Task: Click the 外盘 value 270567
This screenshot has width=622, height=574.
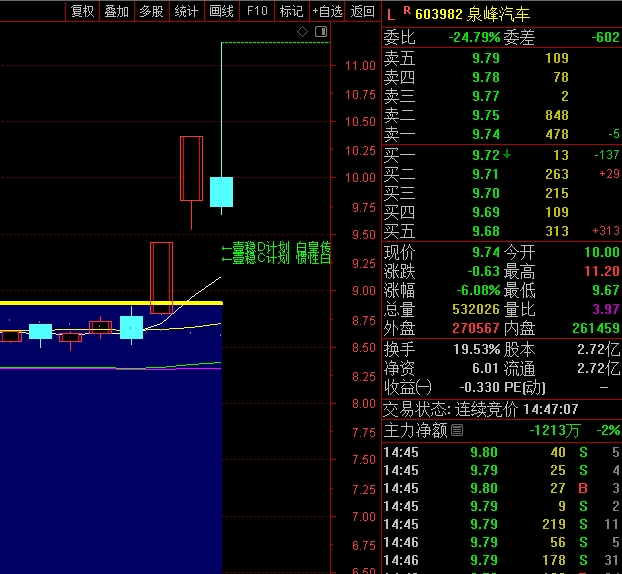Action: [x=476, y=328]
